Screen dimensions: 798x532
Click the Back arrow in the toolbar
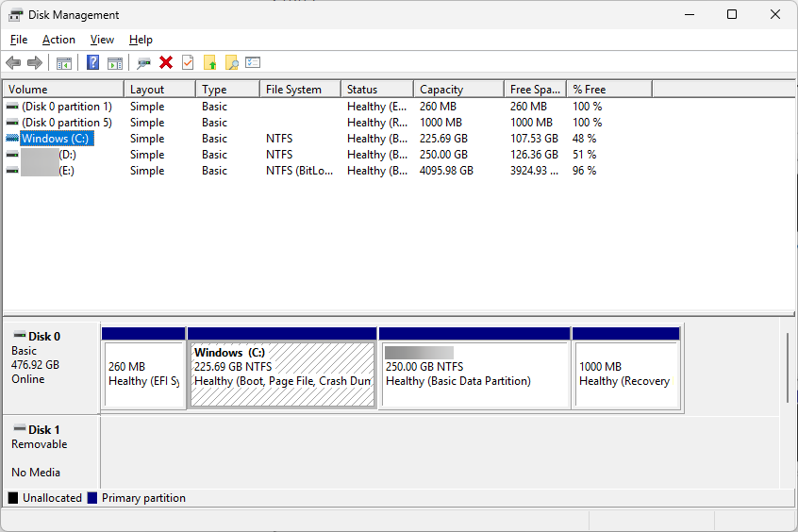click(13, 63)
